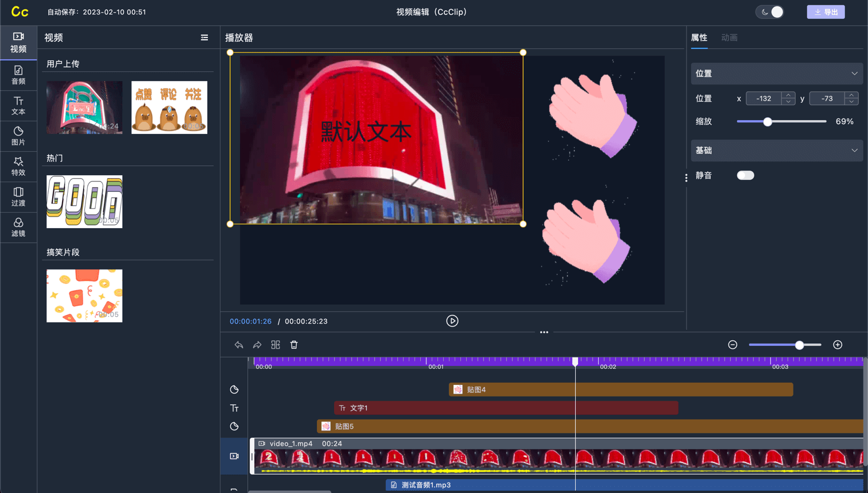Open the 过渡 sidebar section
This screenshot has height=493, width=868.
(18, 197)
